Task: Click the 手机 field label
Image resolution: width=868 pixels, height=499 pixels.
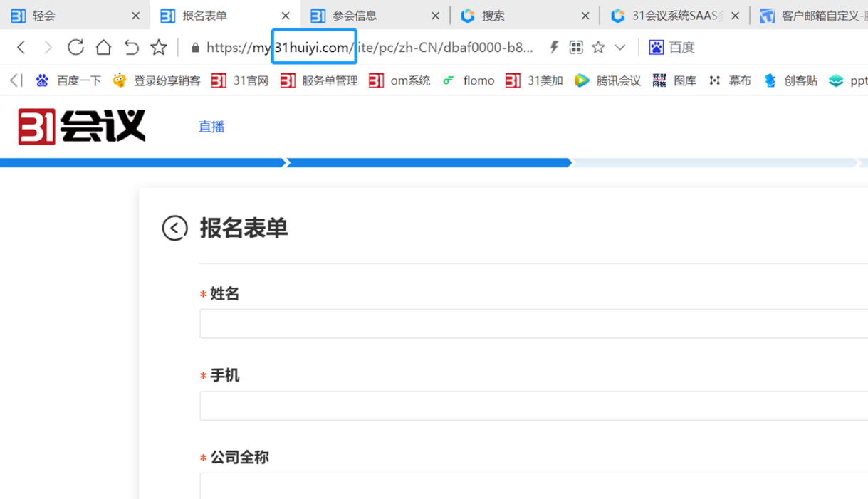Action: [224, 376]
